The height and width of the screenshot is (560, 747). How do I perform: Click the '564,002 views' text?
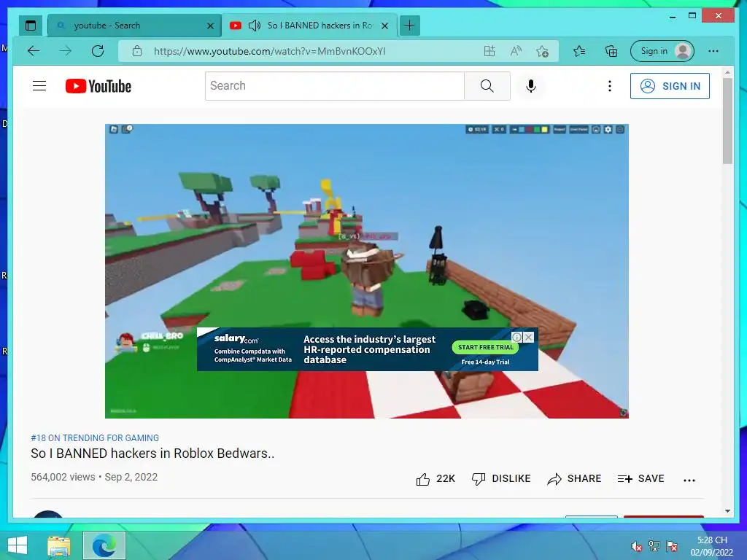(63, 477)
